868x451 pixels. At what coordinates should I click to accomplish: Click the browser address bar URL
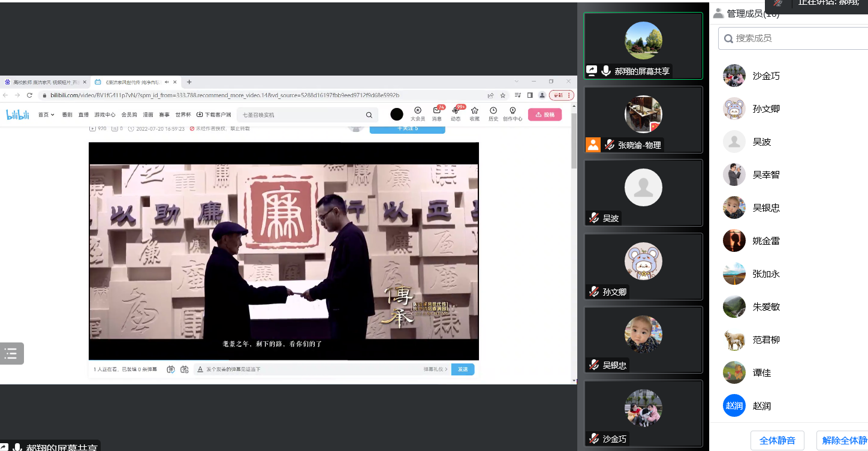225,95
